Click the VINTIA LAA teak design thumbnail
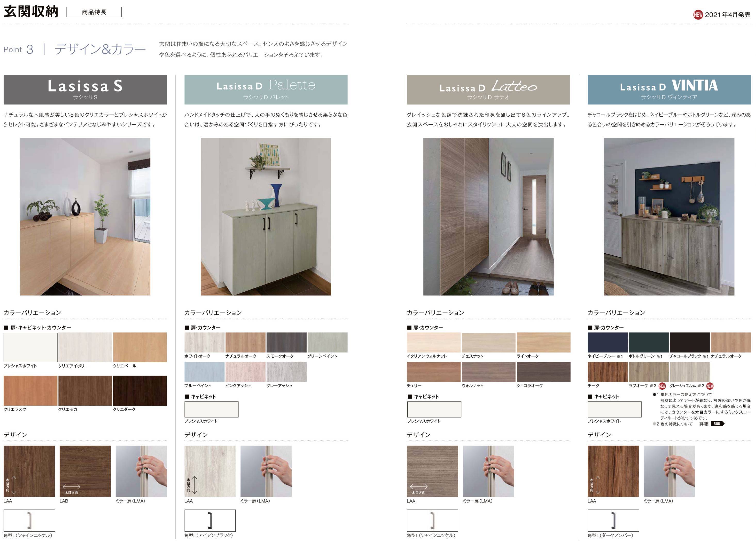Screen dimensions: 756x543 point(613,471)
